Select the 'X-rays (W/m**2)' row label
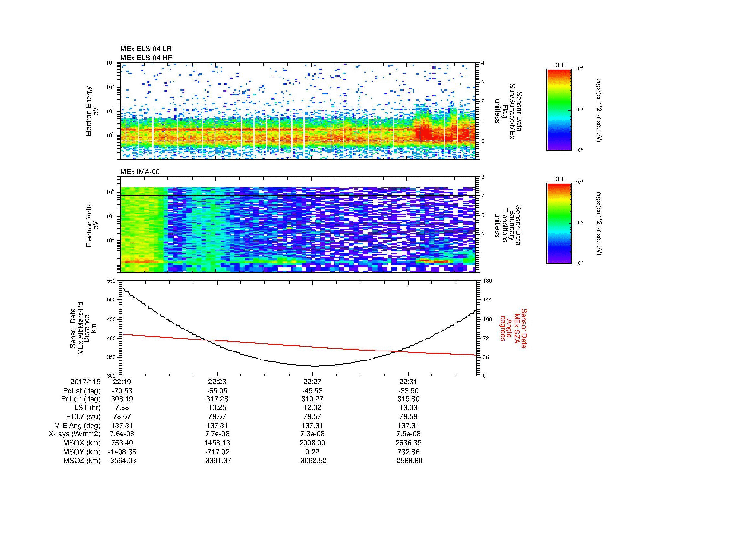This screenshot has height=534, width=756. 75,434
